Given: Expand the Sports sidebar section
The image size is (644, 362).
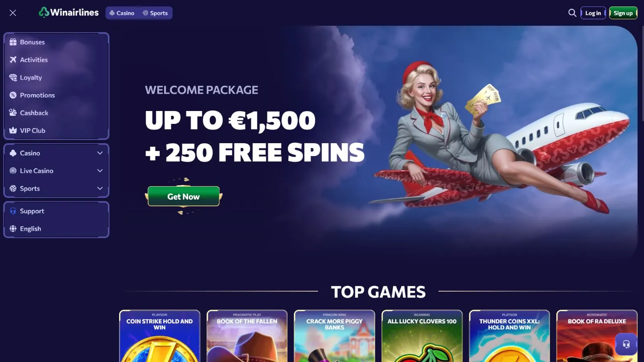Looking at the screenshot, I should [56, 188].
